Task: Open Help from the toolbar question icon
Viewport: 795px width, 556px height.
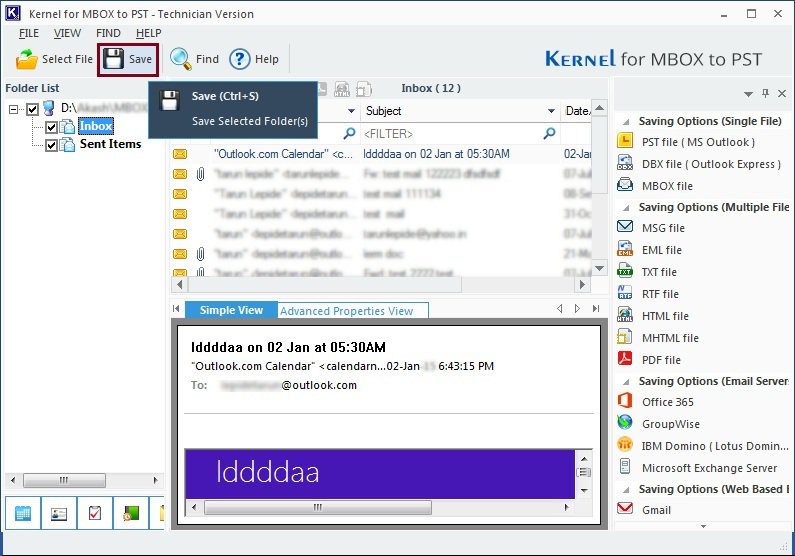Action: pos(239,59)
